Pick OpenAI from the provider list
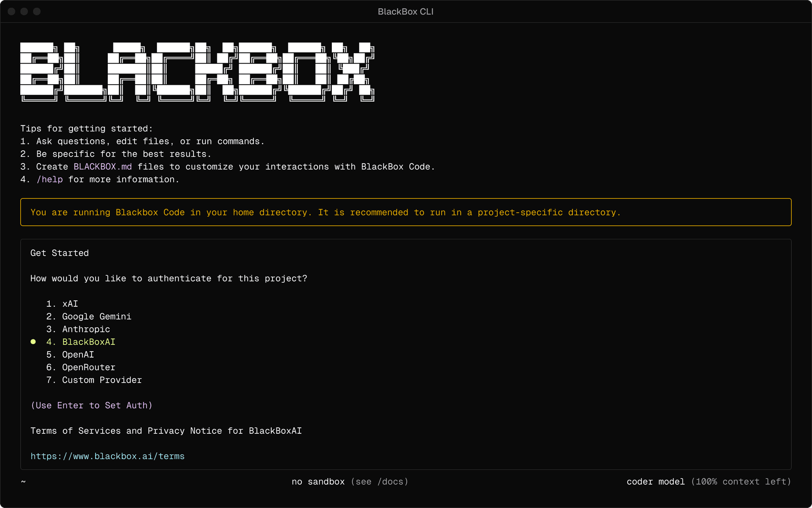812x508 pixels. point(78,354)
